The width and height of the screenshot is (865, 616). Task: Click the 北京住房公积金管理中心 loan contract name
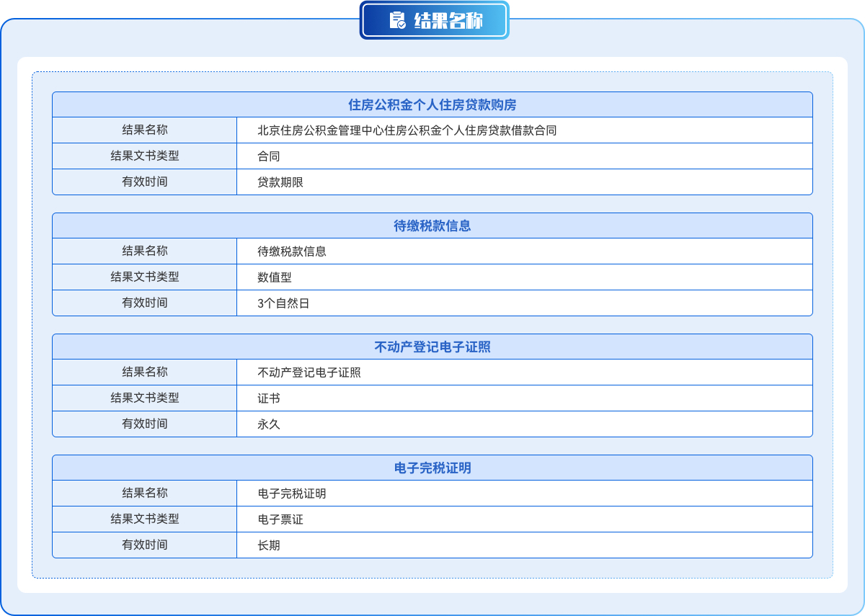[407, 130]
